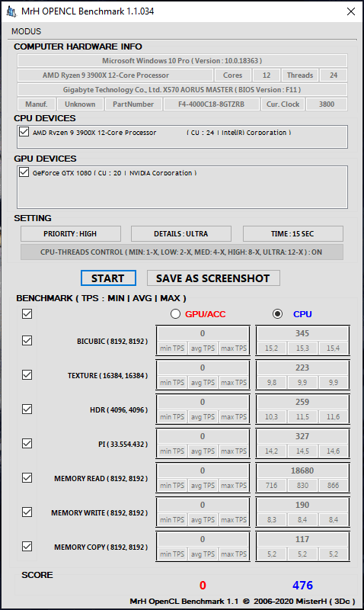Click the MrH OpenCL Benchmark title bar icon

click(11, 11)
